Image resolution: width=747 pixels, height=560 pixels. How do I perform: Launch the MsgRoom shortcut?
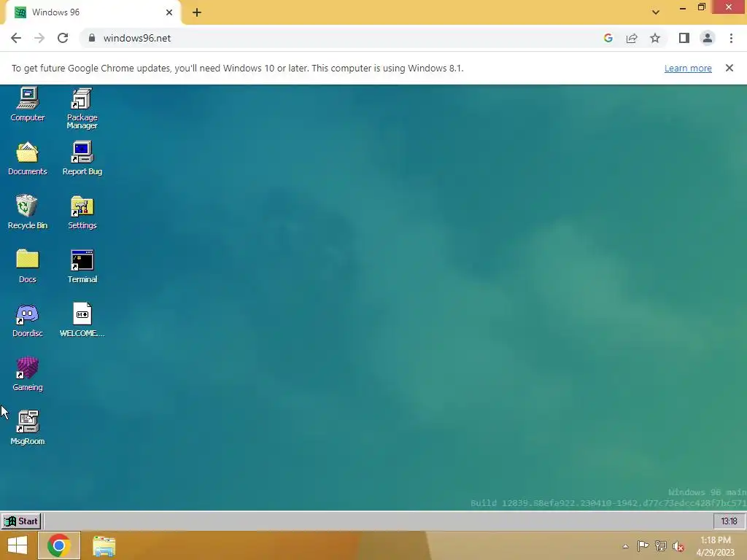coord(27,428)
